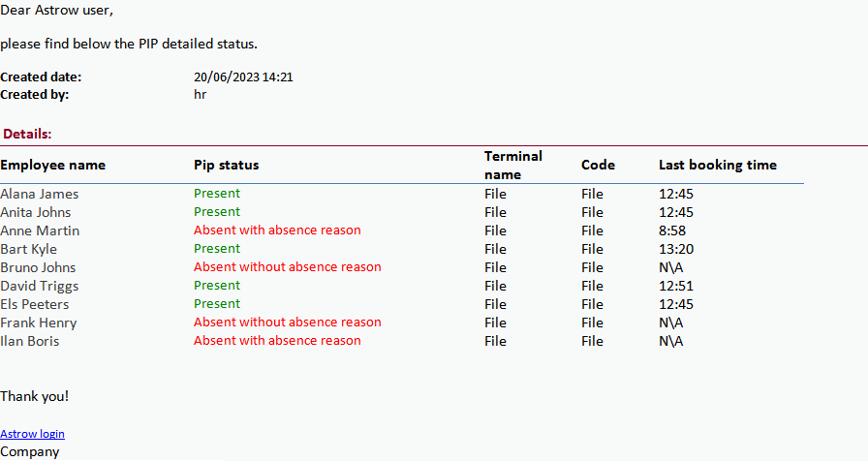Click Anne Martin's absent status text
The height and width of the screenshot is (461, 868).
[277, 230]
